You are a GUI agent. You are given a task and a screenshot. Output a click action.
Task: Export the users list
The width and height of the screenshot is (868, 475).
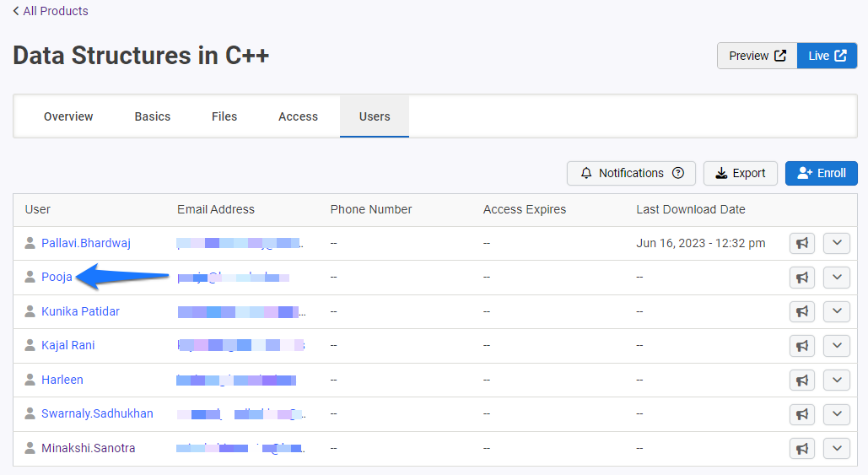point(740,173)
